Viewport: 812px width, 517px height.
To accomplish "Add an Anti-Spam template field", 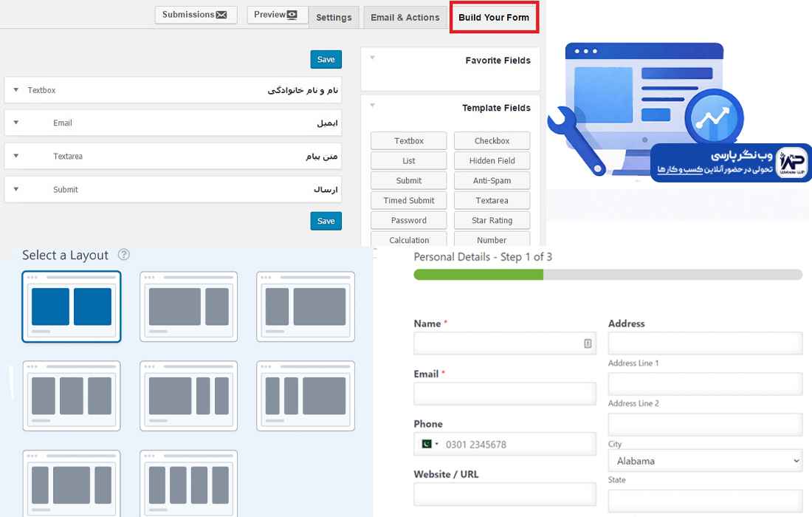I will [x=492, y=180].
